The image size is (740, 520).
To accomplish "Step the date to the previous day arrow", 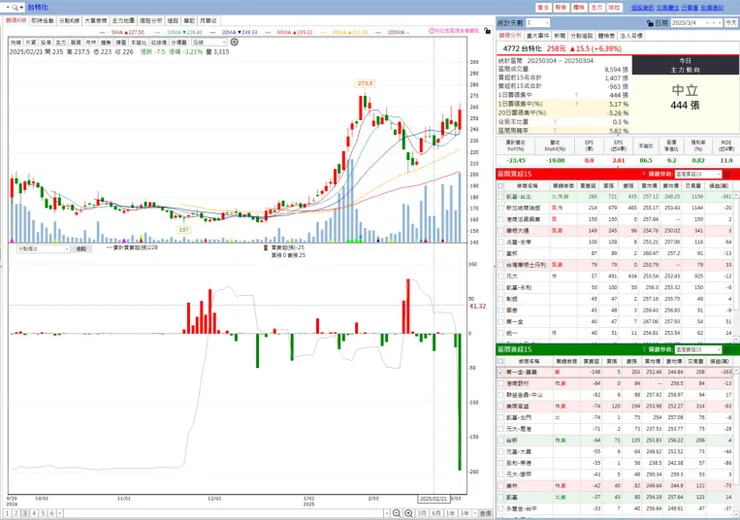I will click(x=714, y=23).
